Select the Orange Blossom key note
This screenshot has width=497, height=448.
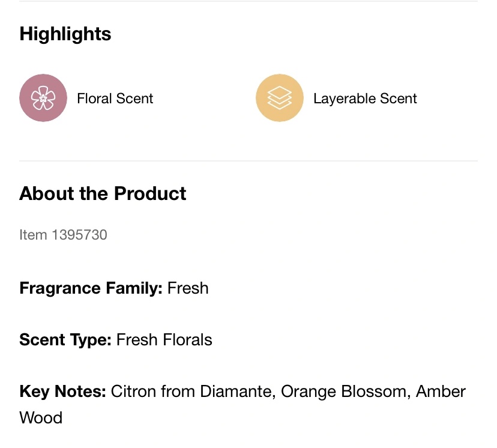coord(343,392)
